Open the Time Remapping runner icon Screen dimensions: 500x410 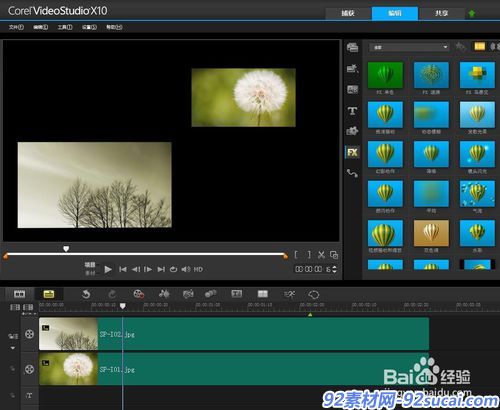[x=289, y=294]
